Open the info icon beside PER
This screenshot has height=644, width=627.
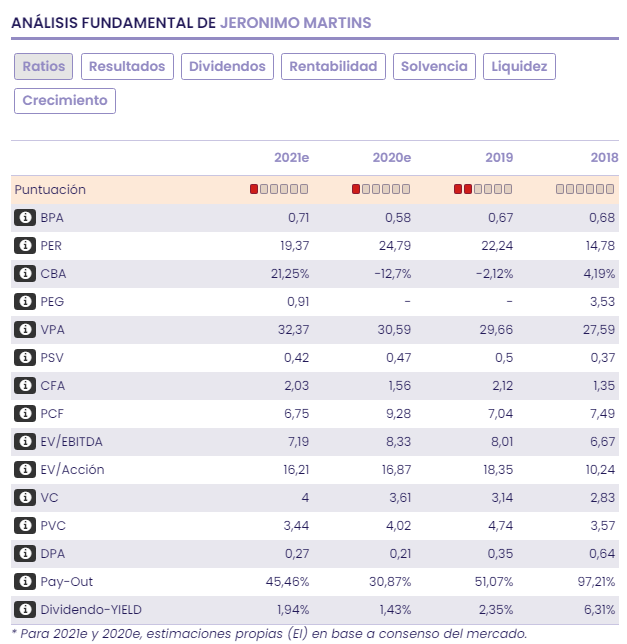[x=25, y=246]
